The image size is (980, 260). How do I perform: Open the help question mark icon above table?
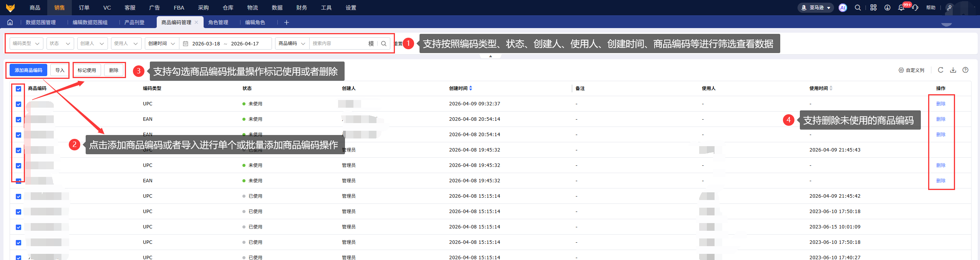click(965, 70)
